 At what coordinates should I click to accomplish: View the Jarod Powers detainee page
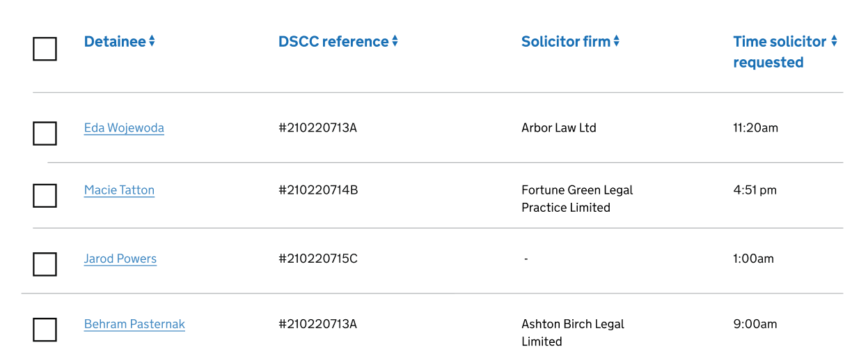(x=120, y=259)
